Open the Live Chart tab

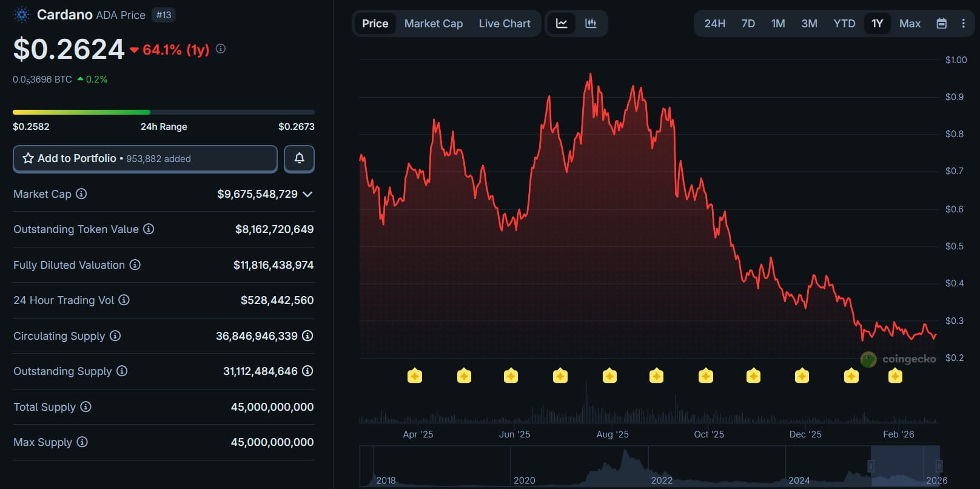[504, 24]
